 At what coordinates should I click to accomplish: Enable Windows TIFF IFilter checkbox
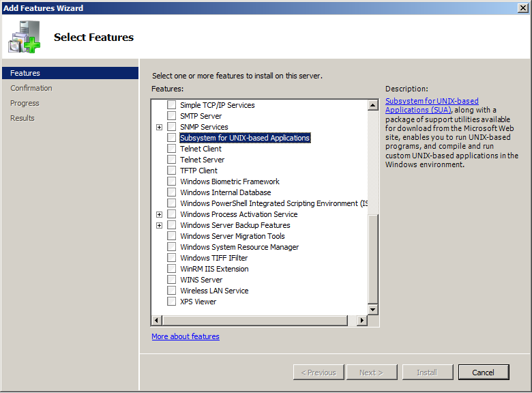(172, 258)
